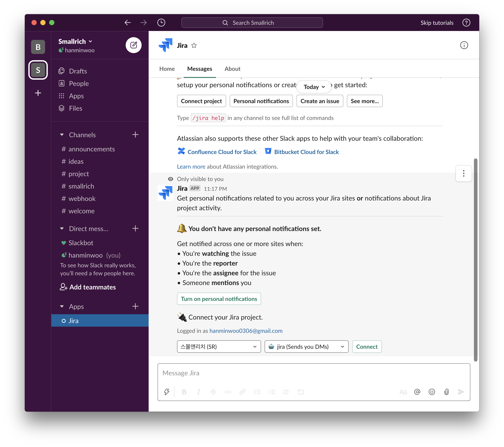
Task: Open the history clock icon
Action: tap(161, 23)
